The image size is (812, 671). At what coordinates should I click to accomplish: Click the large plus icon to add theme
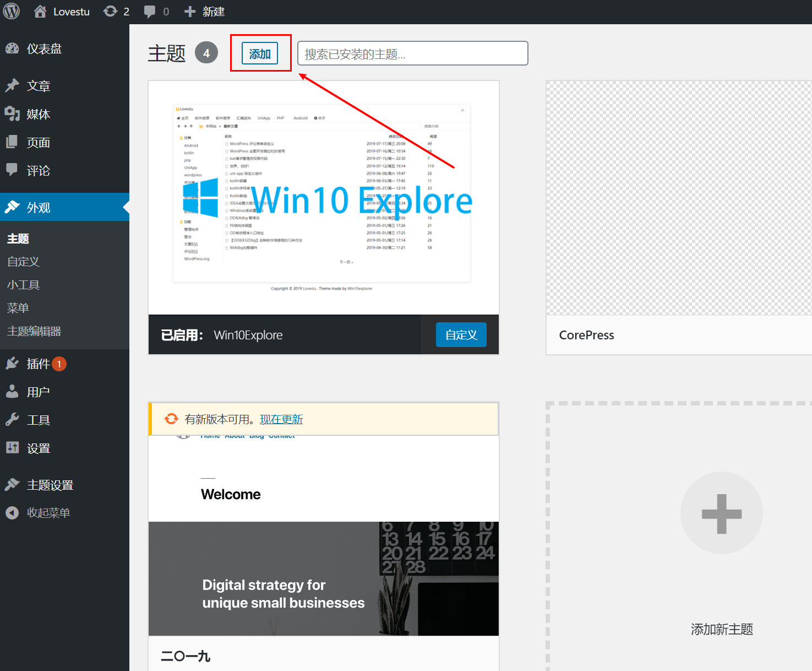722,513
